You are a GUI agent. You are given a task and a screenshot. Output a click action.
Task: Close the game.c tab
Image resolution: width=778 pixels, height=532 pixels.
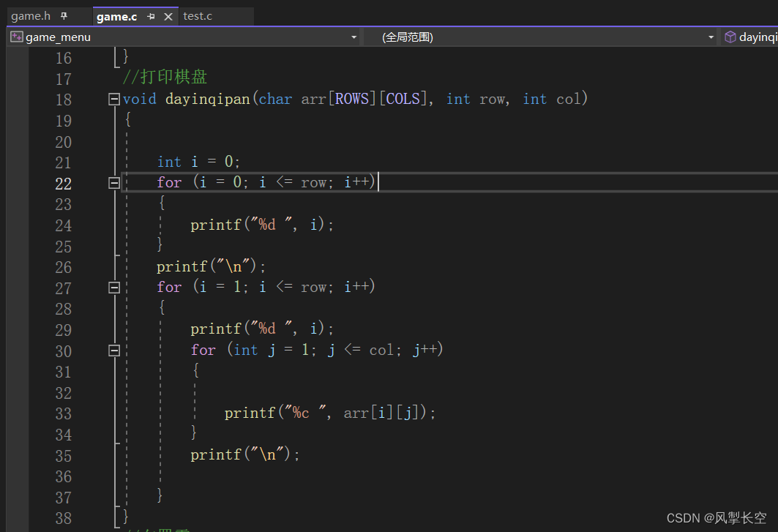tap(168, 17)
